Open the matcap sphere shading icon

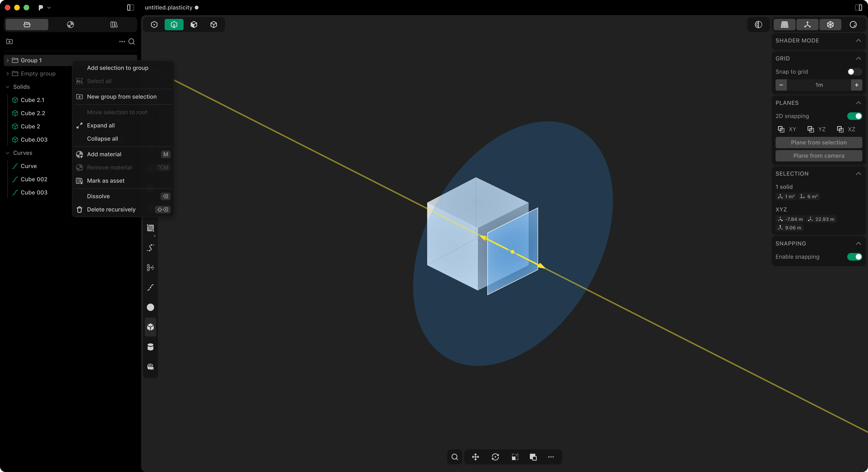[853, 25]
